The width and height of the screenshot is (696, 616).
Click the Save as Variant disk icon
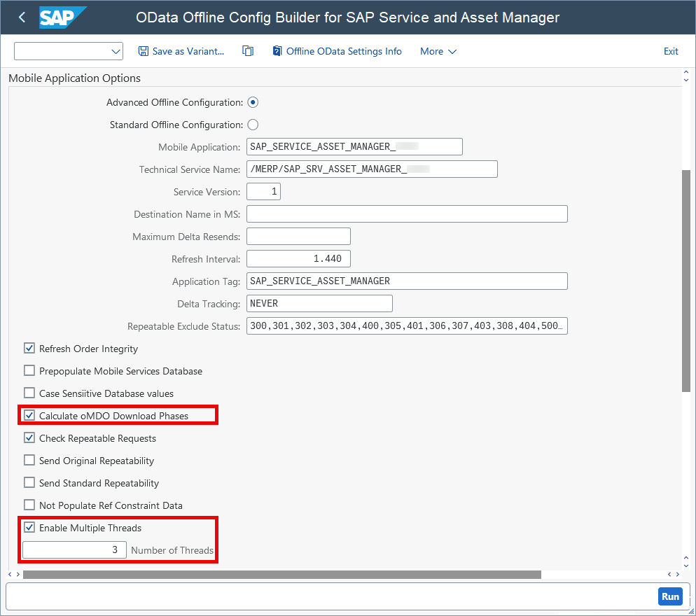click(x=144, y=52)
